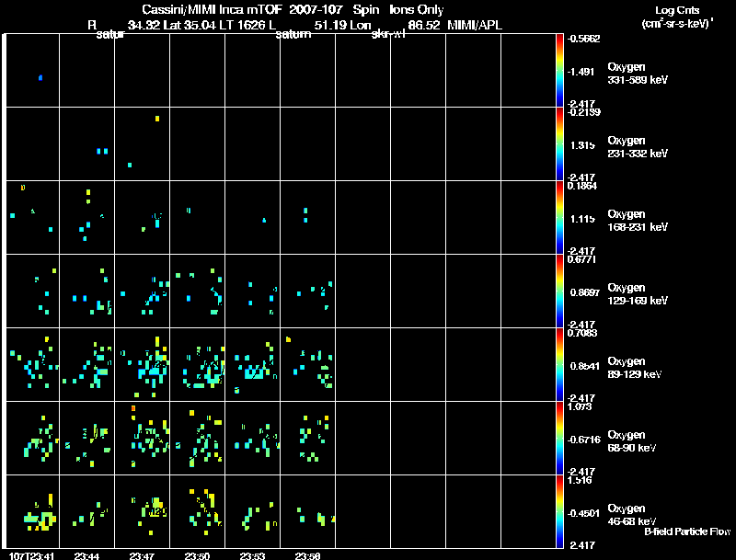Click the color bar for the 89-129 keV row
Viewport: 736px width, 560px height.
(559, 365)
